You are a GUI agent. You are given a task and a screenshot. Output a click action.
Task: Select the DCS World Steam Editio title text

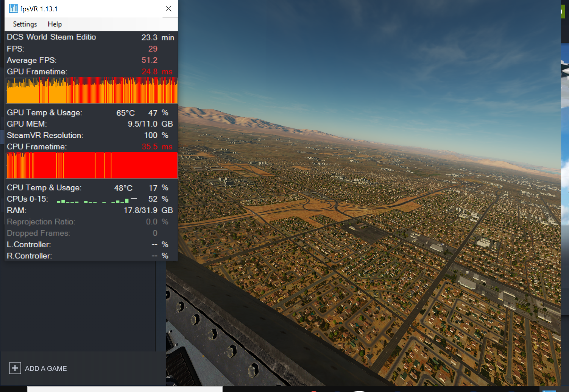(51, 37)
